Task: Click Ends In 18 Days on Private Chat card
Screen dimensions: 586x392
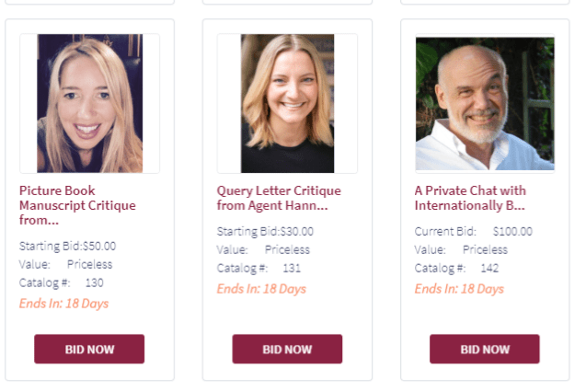Action: tap(459, 288)
